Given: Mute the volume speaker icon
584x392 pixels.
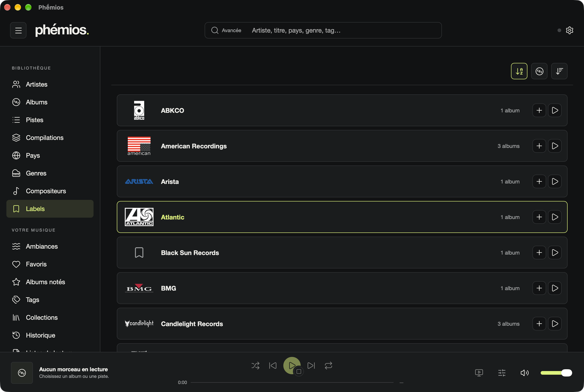Looking at the screenshot, I should tap(525, 373).
